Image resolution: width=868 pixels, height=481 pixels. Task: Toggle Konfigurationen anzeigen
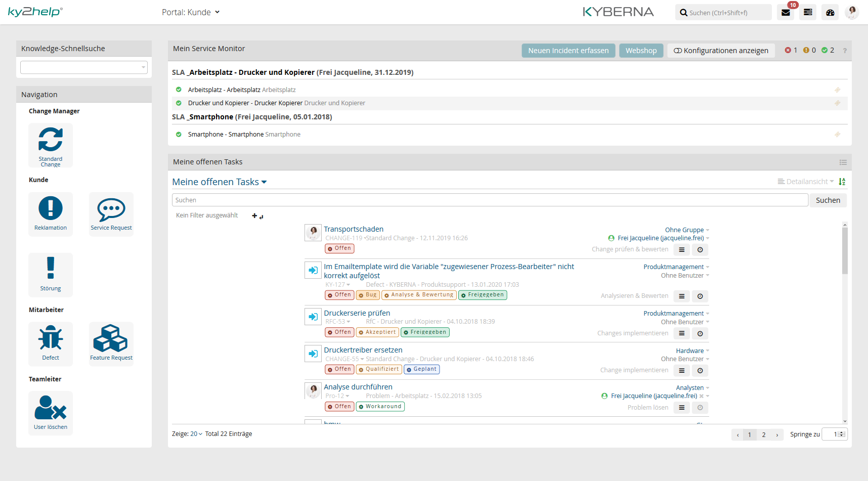tap(721, 50)
